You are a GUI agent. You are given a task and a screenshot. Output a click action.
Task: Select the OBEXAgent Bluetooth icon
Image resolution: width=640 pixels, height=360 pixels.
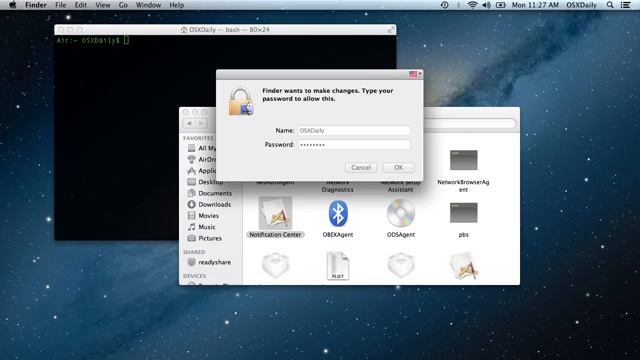(x=338, y=213)
